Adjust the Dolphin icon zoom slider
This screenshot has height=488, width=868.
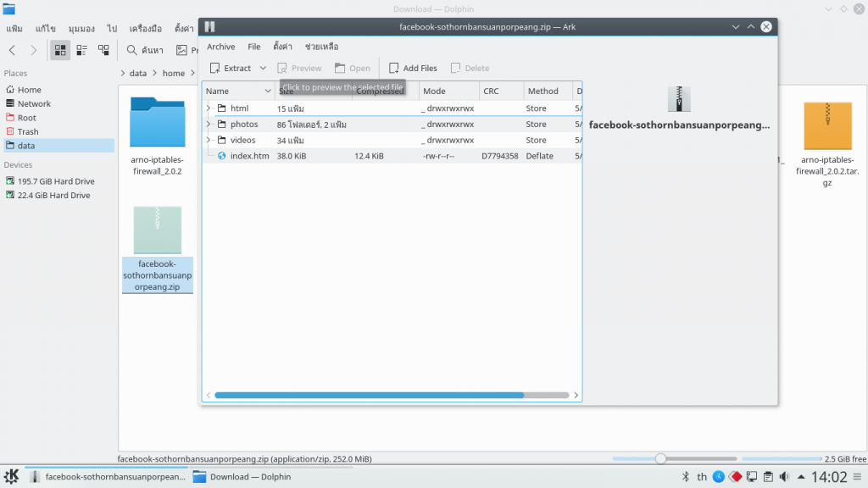coord(660,458)
